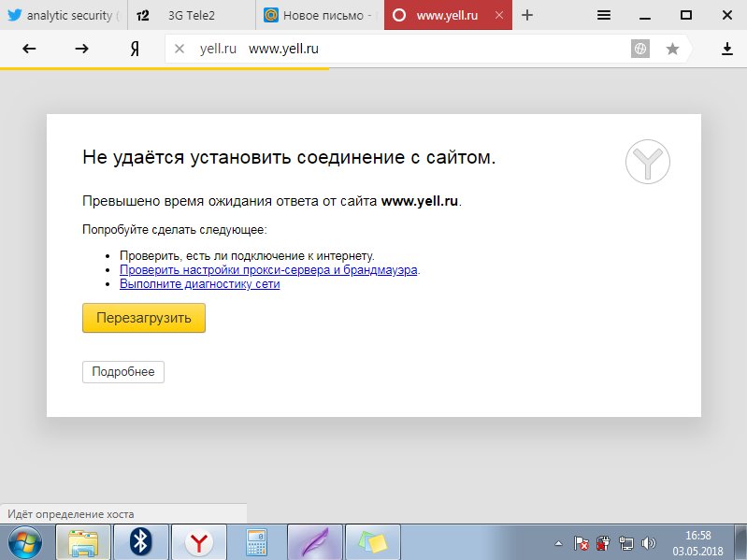Open the Bluetooth app in the taskbar

click(x=141, y=542)
